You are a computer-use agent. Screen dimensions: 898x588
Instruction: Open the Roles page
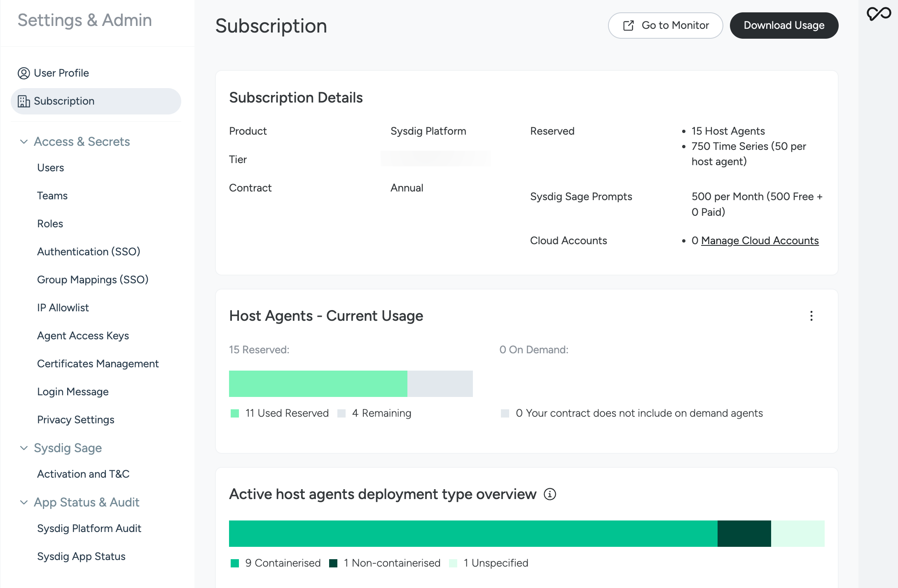tap(50, 224)
